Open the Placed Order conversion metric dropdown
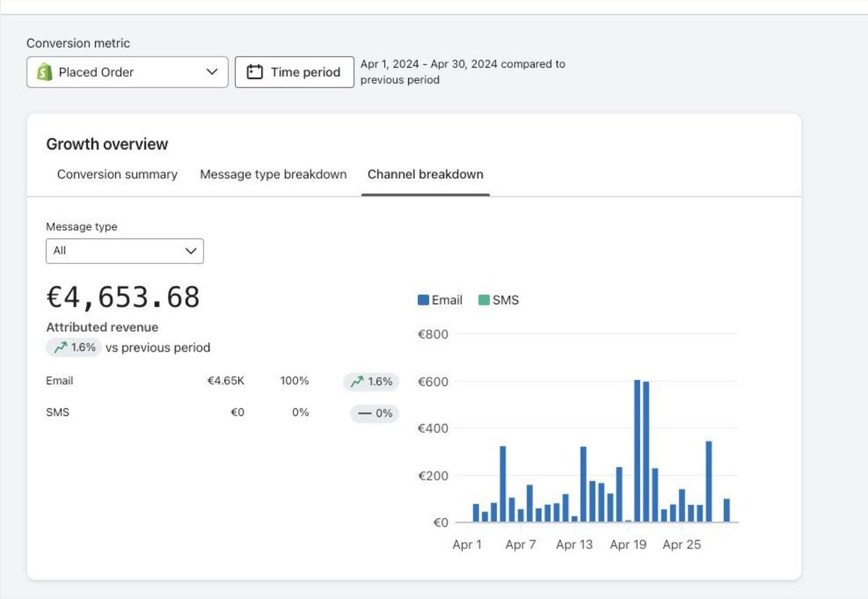Screen dimensions: 868x599 127,72
